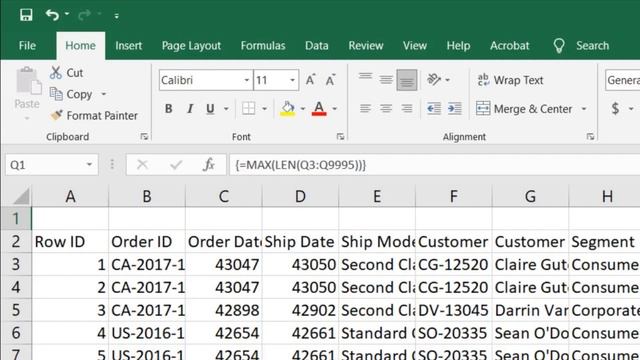Click the Middle Align icon
The width and height of the screenshot is (640, 360).
click(x=386, y=79)
